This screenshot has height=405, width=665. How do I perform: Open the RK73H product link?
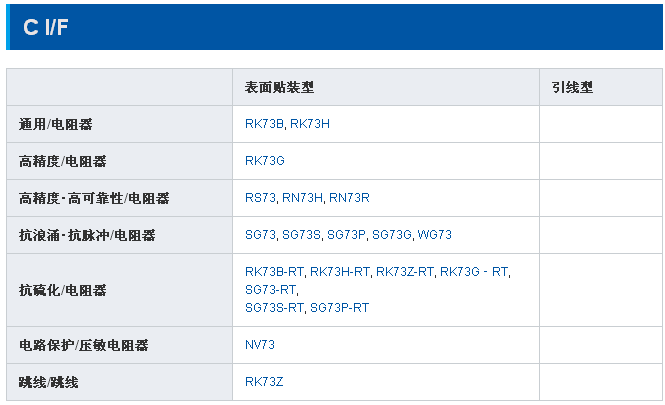[310, 124]
